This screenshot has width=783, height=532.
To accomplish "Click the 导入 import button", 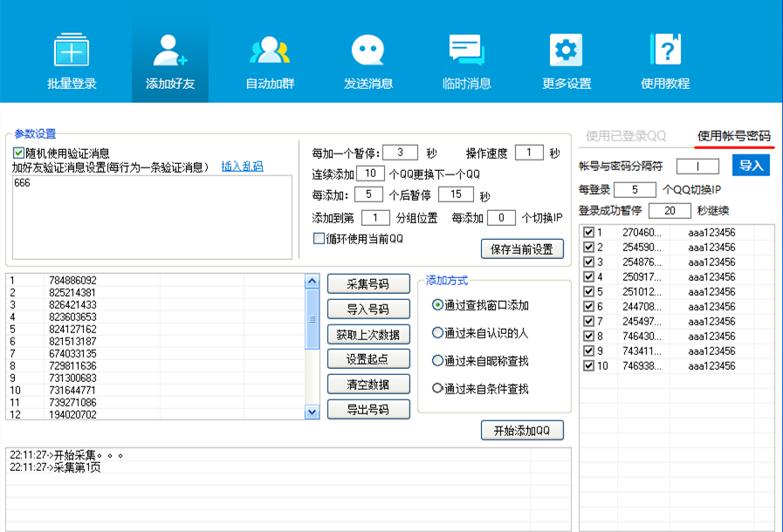I will pos(751,165).
